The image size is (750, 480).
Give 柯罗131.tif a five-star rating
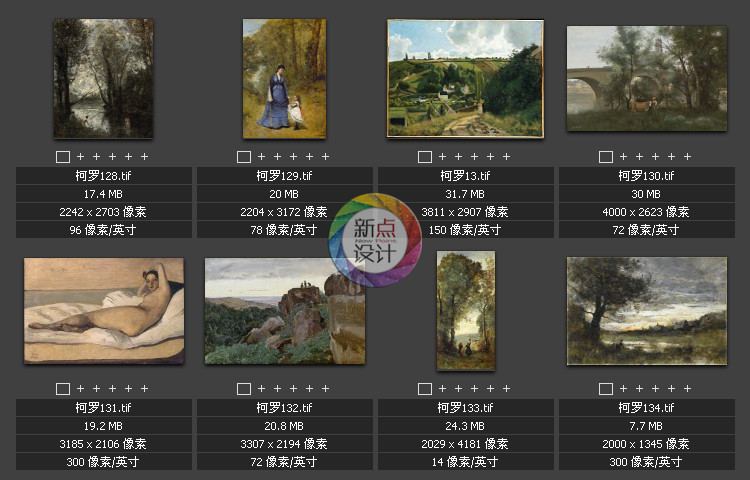click(x=144, y=389)
